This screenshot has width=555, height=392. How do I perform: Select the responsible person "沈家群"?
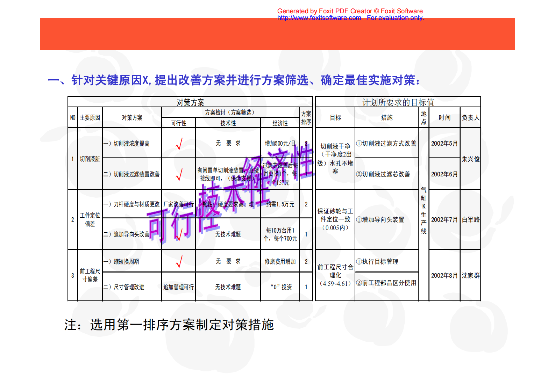(x=471, y=276)
